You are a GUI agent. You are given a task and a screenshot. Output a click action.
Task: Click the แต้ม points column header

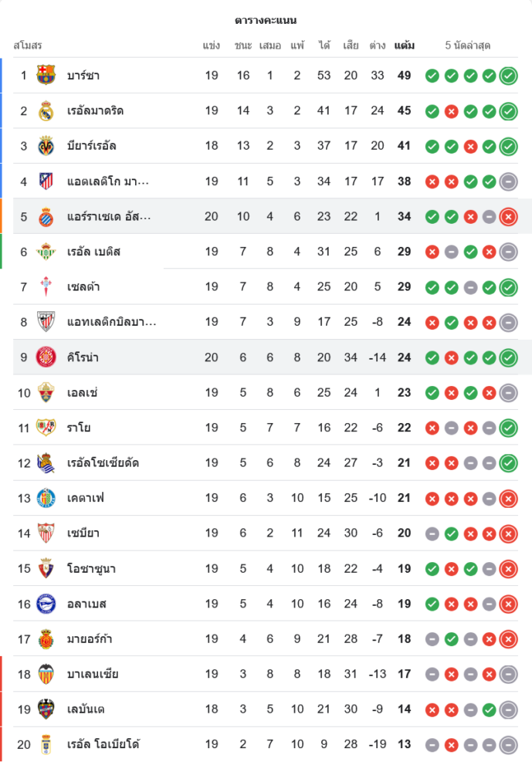(404, 46)
